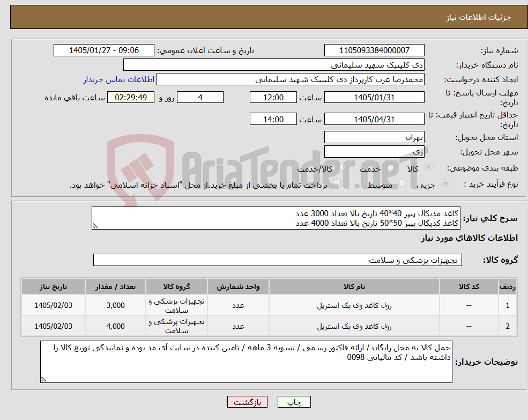528x420 pixels.
Task: Click the شرح کلی نیاز description textarea
Action: click(276, 218)
